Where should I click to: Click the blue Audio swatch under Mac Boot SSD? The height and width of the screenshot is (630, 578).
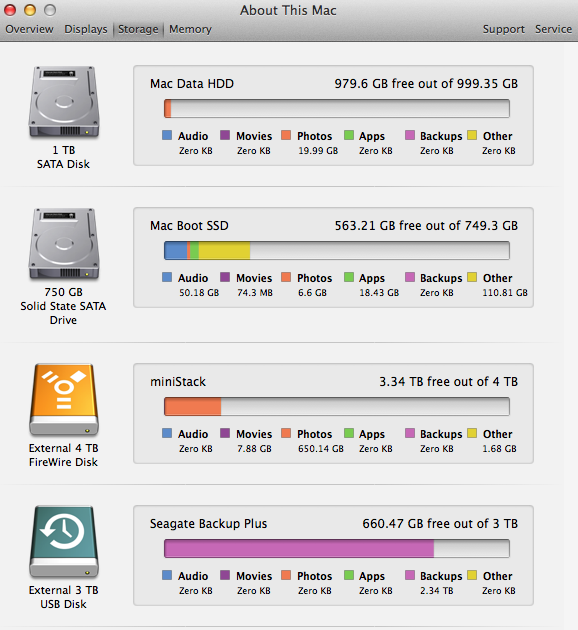point(167,277)
